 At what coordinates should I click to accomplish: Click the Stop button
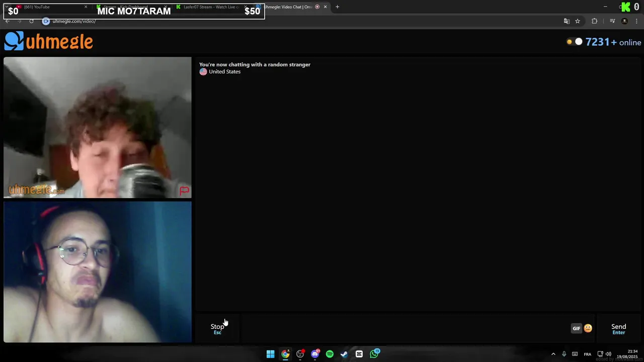[217, 329]
